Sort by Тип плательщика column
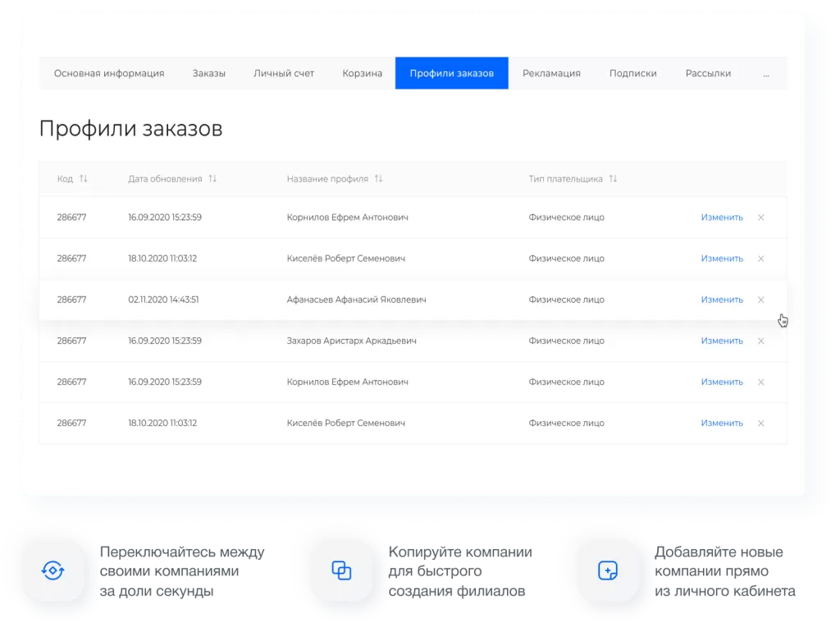 pyautogui.click(x=613, y=179)
